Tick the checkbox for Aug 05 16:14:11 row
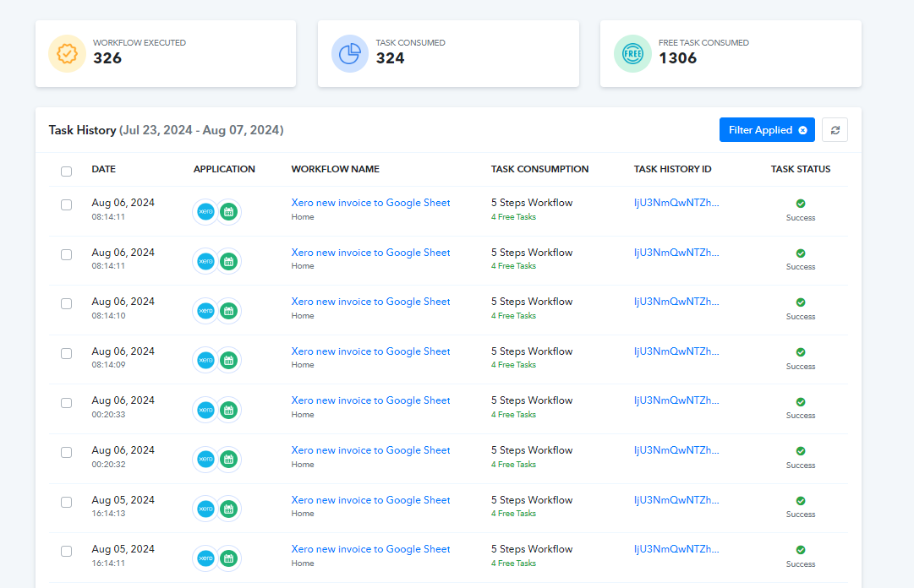 click(x=67, y=552)
